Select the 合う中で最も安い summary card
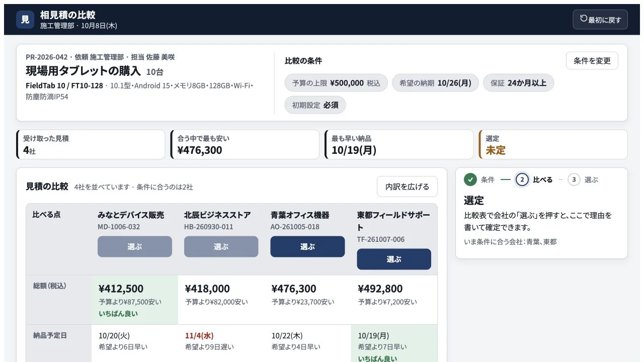This screenshot has width=644, height=362. pyautogui.click(x=245, y=144)
